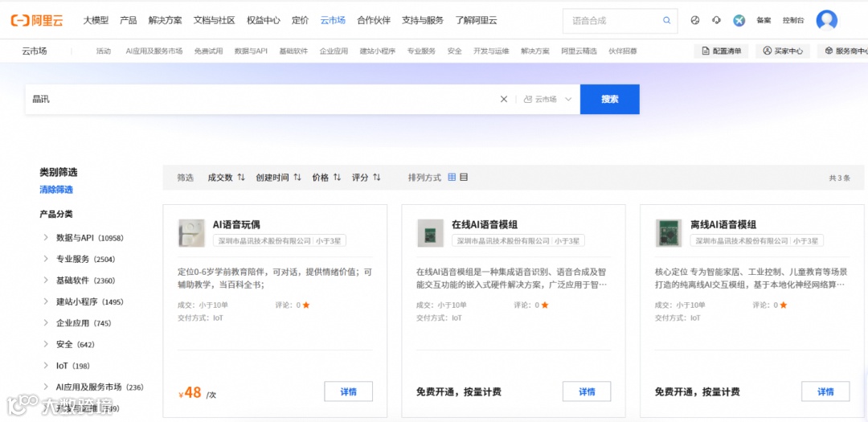Open AI语音玩偶 product thumbnail

(191, 232)
